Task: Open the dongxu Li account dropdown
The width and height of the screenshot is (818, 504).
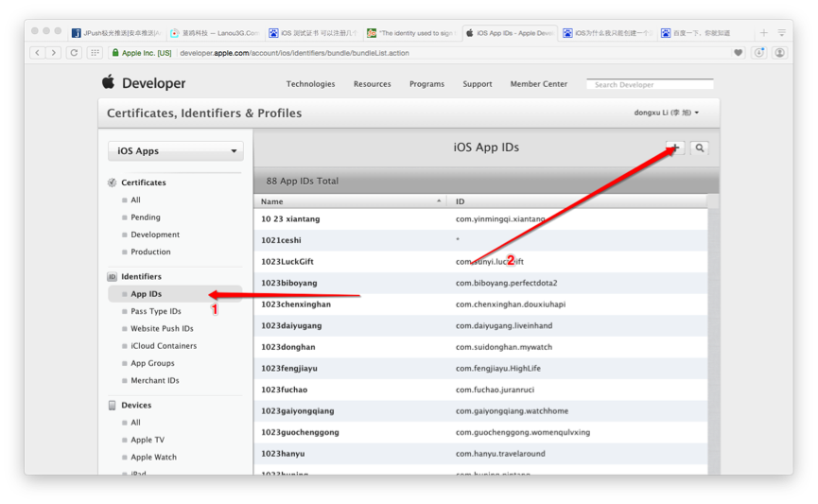Action: click(x=666, y=113)
